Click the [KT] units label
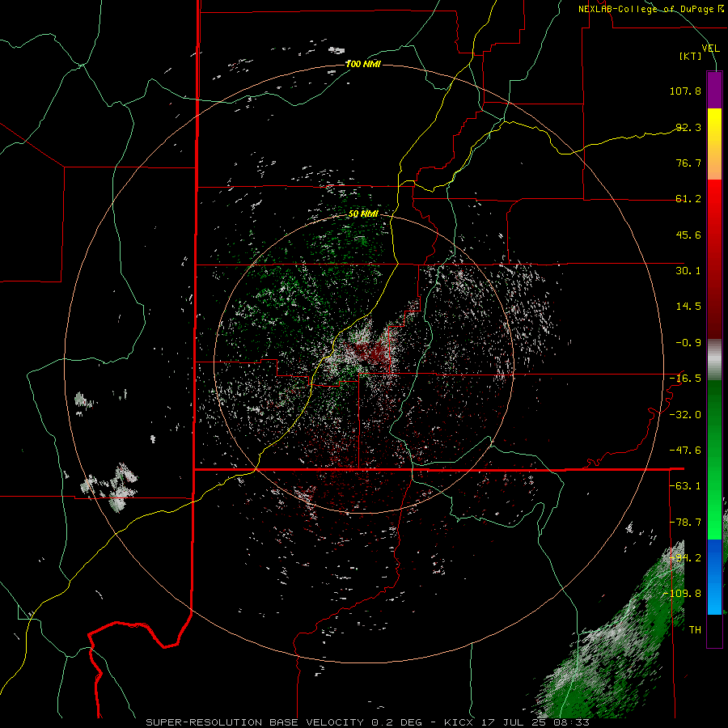 691,56
